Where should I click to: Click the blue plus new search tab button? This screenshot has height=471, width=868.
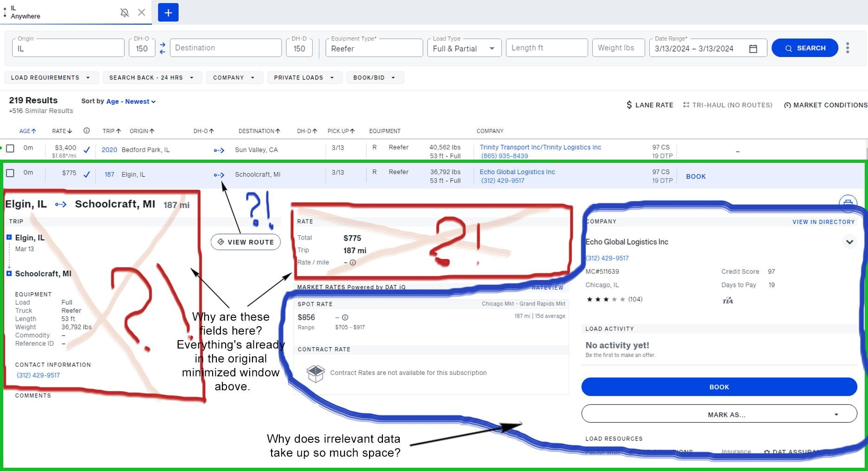pos(168,13)
